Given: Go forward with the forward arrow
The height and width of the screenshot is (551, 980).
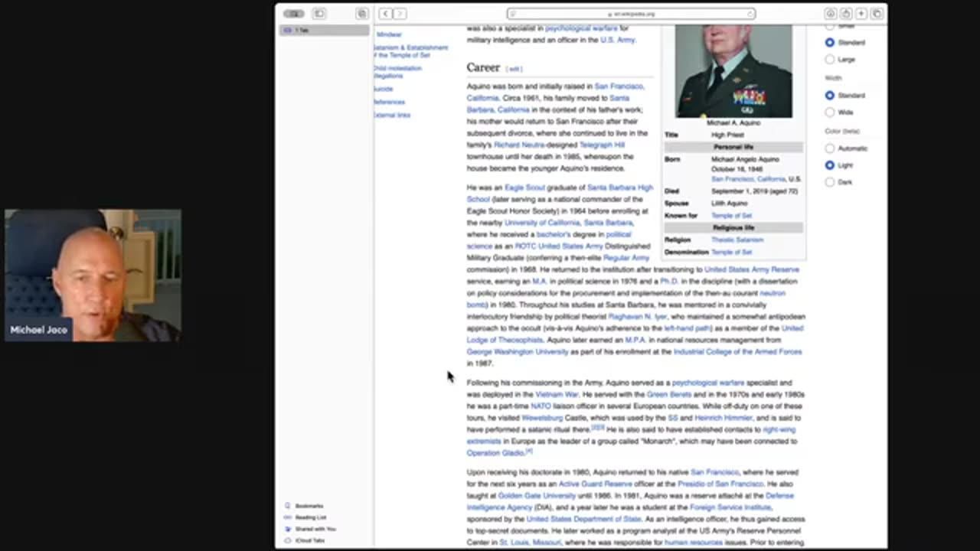Looking at the screenshot, I should (x=400, y=14).
